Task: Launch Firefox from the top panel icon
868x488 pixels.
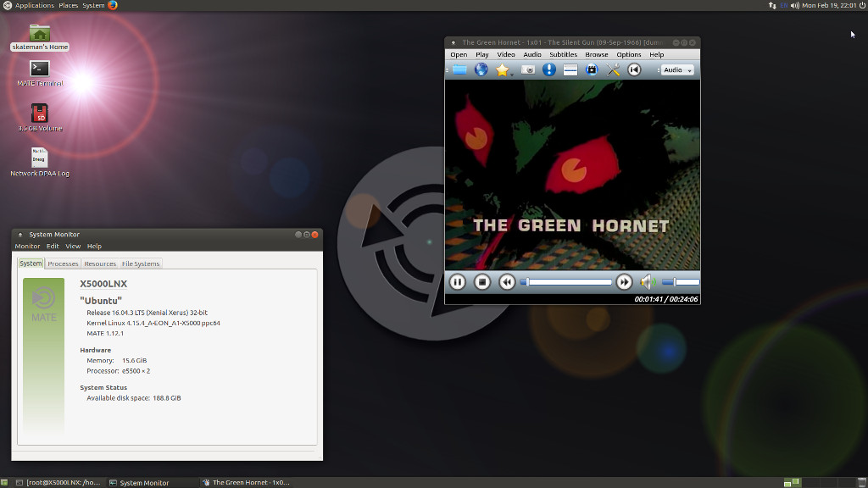Action: click(113, 6)
